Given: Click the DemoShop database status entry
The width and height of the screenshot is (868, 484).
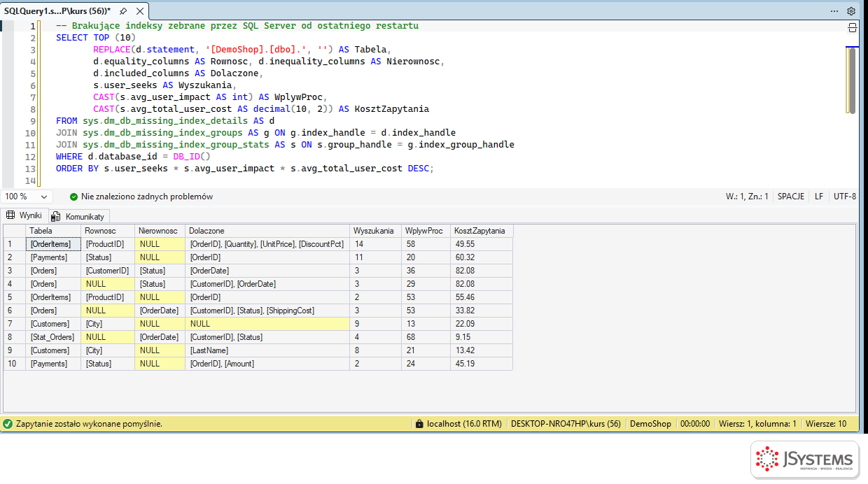Looking at the screenshot, I should pyautogui.click(x=650, y=424).
